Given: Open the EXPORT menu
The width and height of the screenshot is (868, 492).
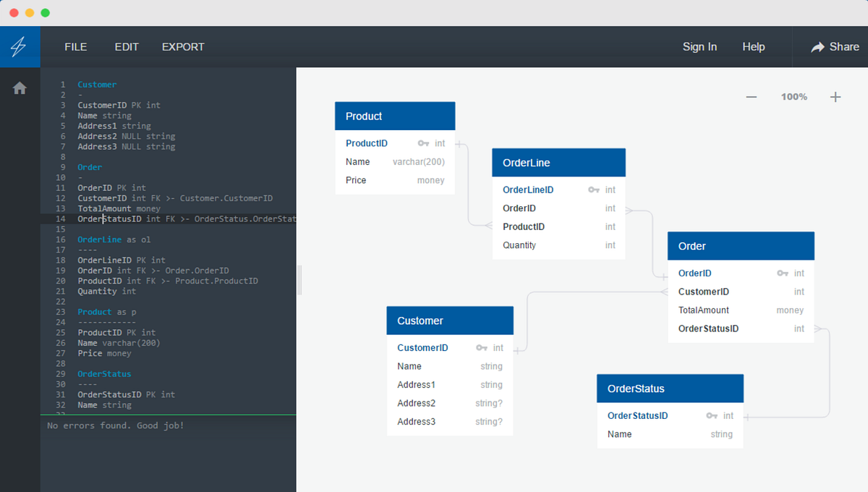Looking at the screenshot, I should [x=182, y=46].
